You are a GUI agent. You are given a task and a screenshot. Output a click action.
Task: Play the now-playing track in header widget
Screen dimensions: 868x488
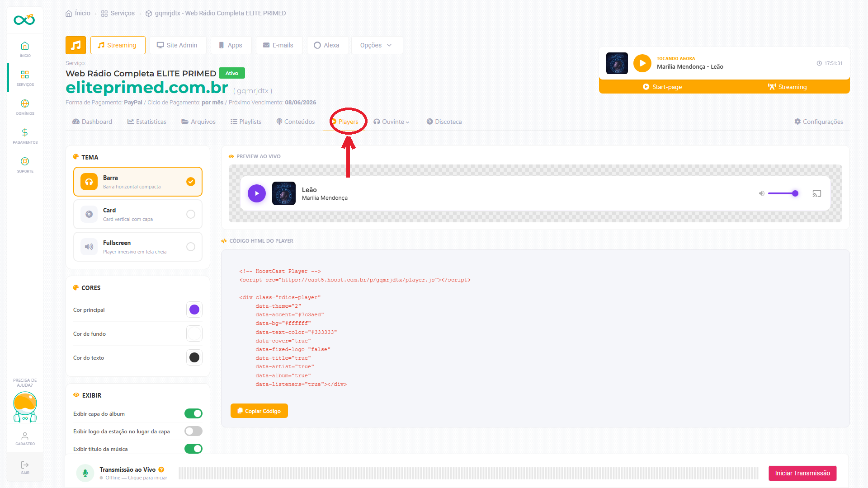[x=642, y=63]
